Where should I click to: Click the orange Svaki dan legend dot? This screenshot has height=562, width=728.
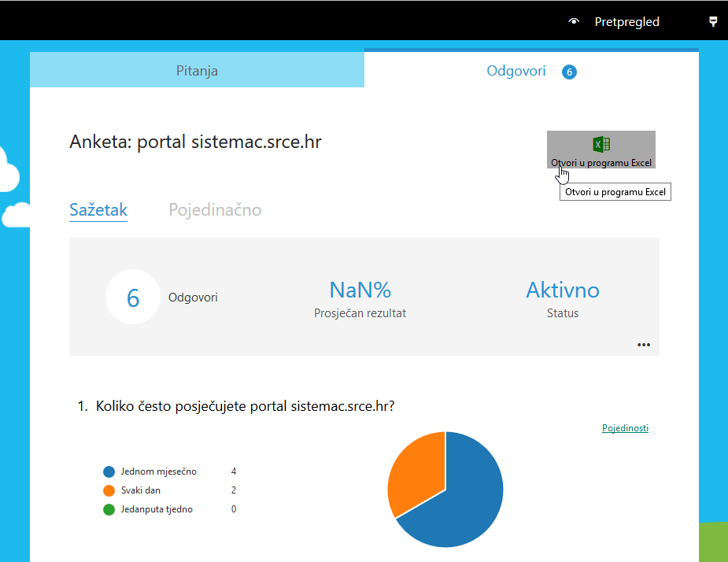(x=109, y=490)
